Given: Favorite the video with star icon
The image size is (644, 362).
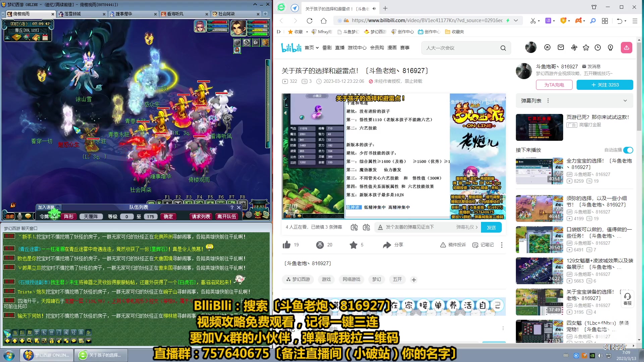Looking at the screenshot, I should (354, 245).
